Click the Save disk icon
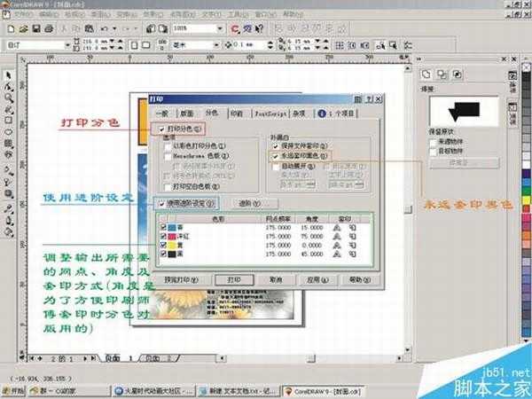 pyautogui.click(x=36, y=29)
